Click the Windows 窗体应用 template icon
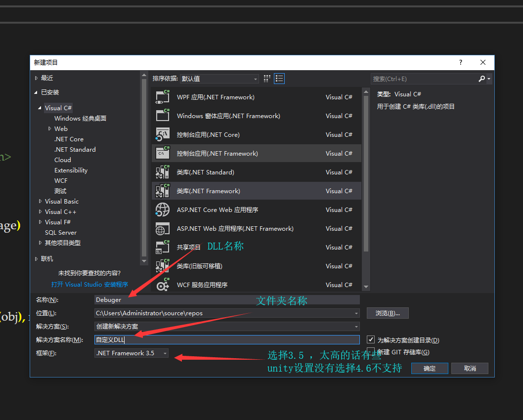The image size is (523, 420). click(x=163, y=116)
